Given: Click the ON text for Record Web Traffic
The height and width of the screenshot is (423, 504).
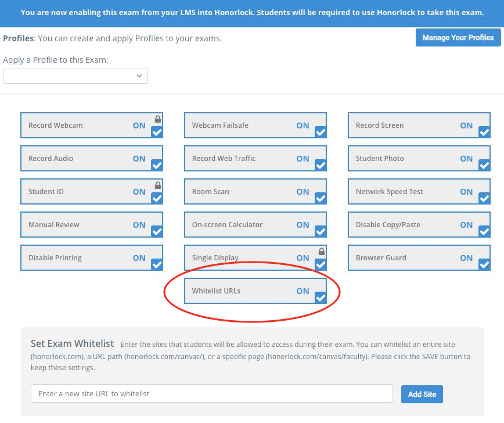Looking at the screenshot, I should pyautogui.click(x=303, y=159).
